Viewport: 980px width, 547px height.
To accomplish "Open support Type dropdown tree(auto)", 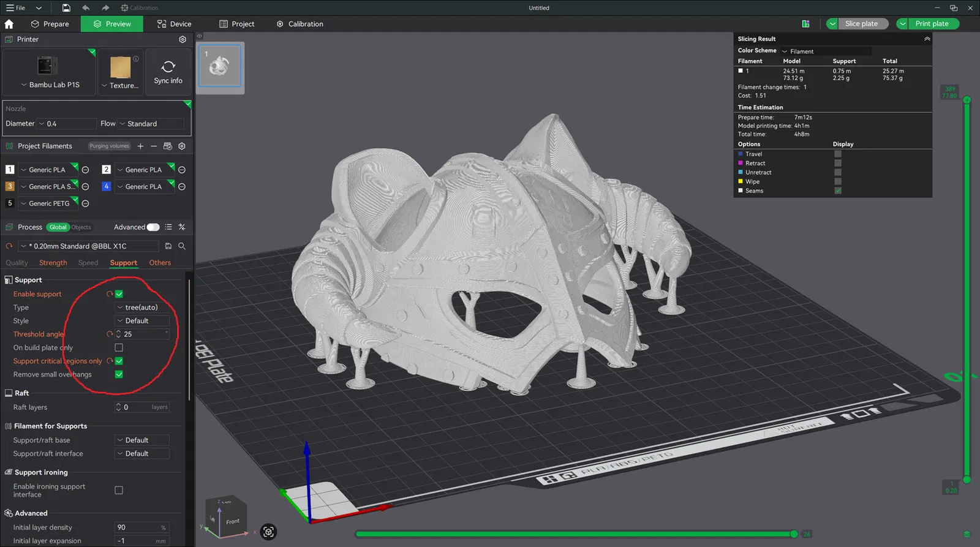I will (142, 307).
